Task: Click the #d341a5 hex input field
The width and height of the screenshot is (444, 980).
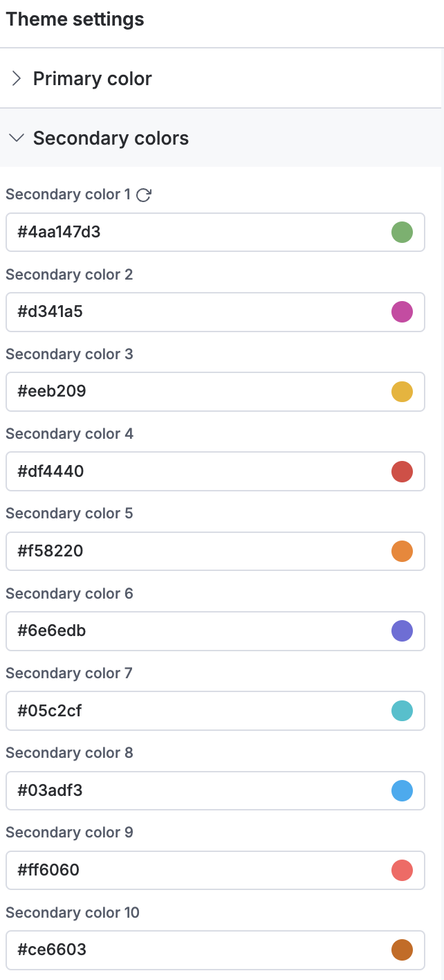Action: pyautogui.click(x=215, y=312)
